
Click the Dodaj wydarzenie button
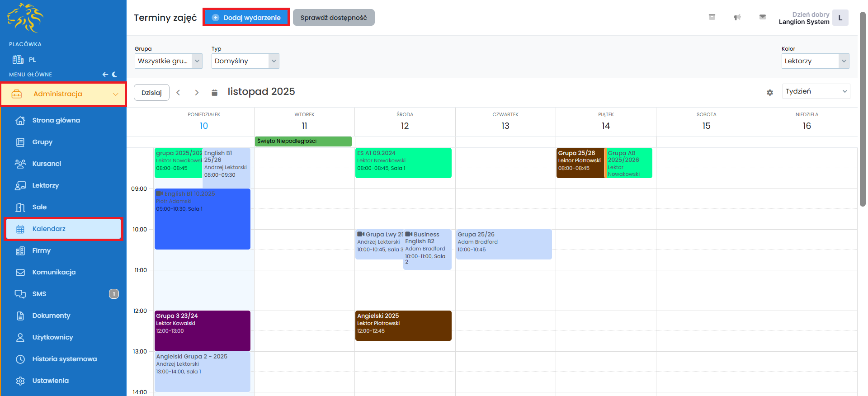coord(246,18)
